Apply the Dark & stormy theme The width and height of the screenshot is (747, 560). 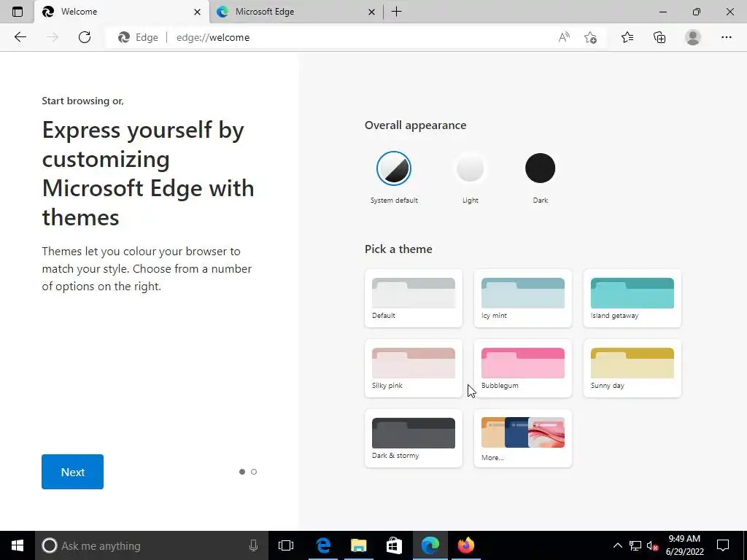(414, 438)
